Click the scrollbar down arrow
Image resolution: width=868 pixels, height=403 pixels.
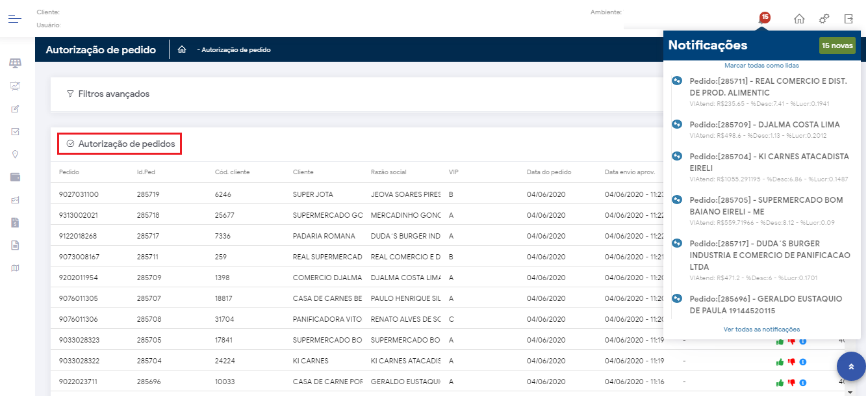pyautogui.click(x=850, y=393)
